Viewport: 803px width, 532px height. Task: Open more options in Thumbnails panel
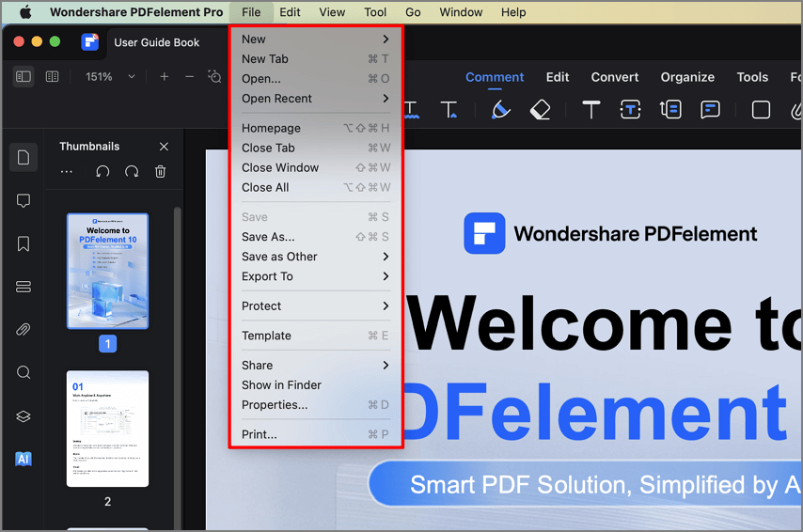coord(67,171)
